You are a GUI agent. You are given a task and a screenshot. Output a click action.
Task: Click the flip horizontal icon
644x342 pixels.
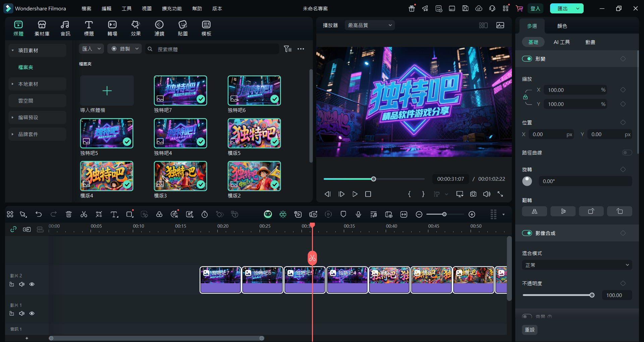534,211
